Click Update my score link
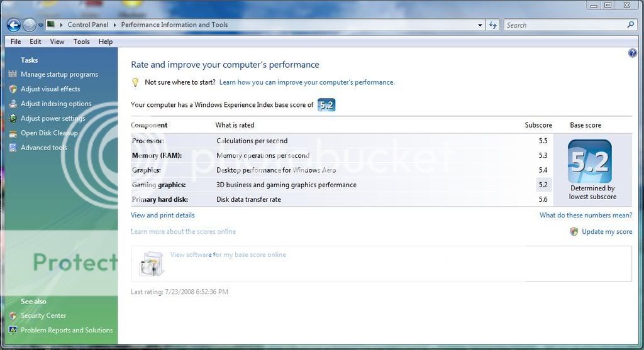644x350 pixels. [607, 231]
